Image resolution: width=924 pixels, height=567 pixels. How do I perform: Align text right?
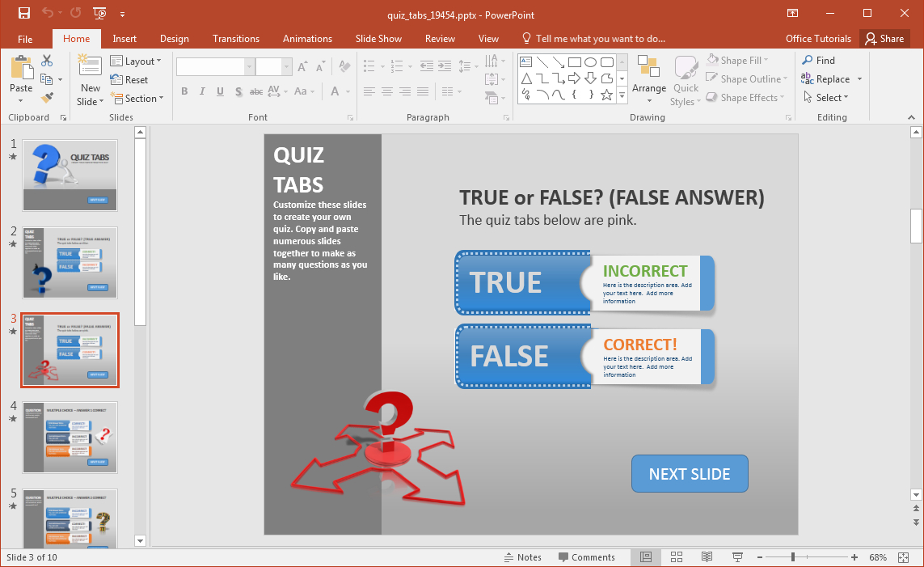click(x=405, y=91)
